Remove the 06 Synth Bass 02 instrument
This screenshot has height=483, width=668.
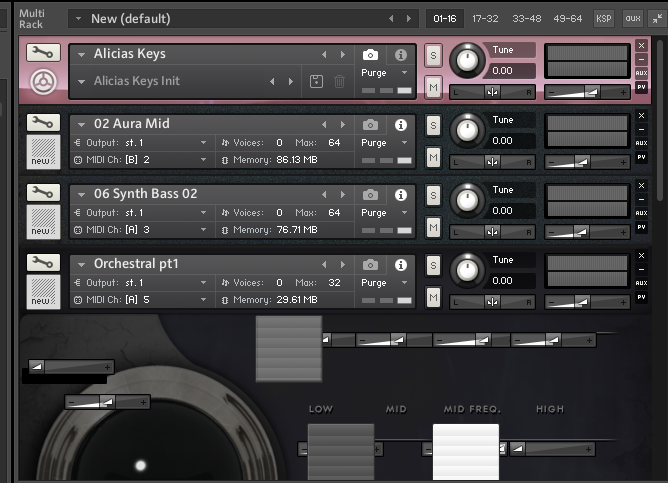[x=642, y=186]
